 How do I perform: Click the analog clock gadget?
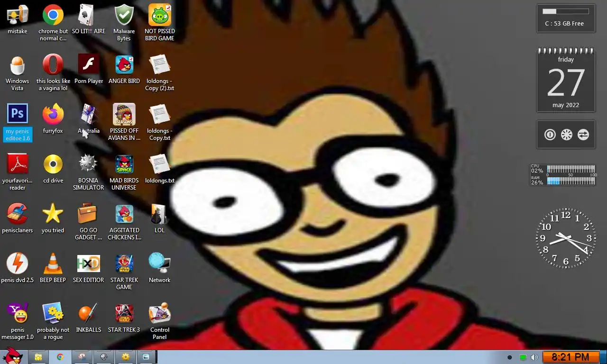566,238
